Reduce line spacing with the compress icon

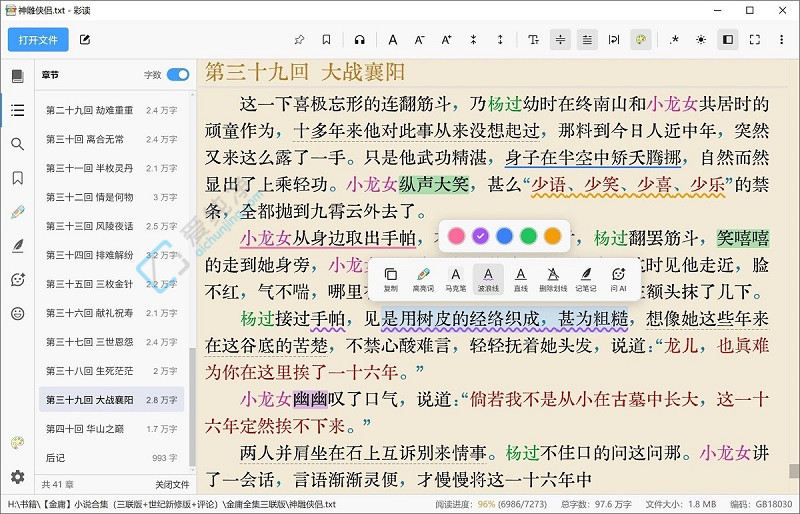(473, 40)
